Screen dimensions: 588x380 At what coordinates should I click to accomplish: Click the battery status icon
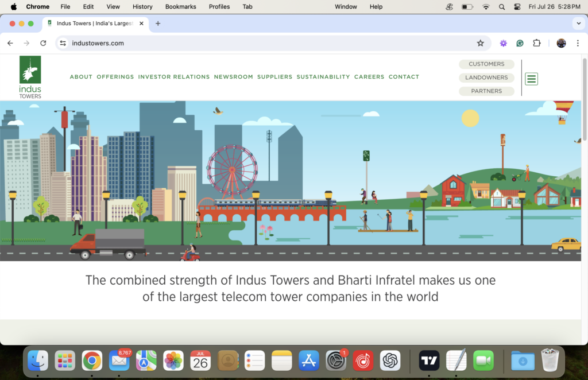click(x=467, y=7)
